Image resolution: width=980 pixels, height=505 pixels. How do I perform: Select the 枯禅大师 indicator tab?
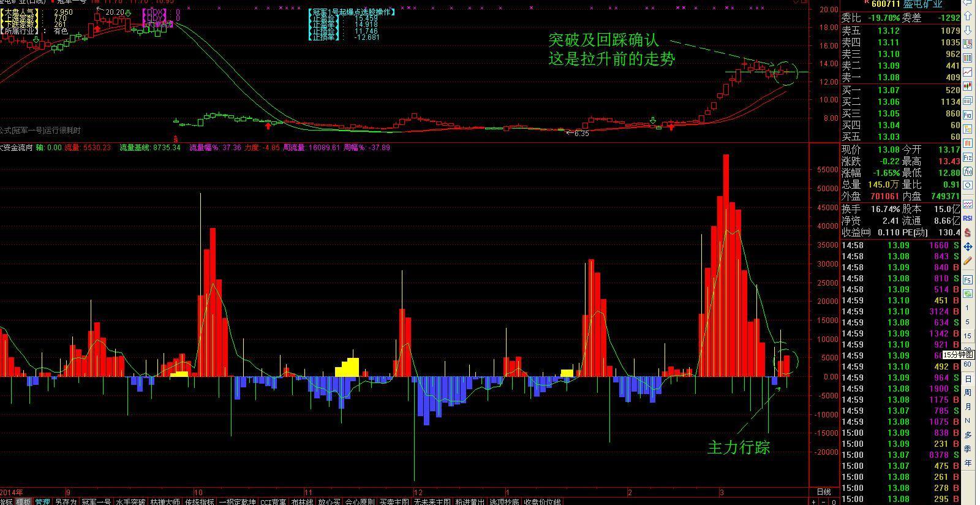[165, 501]
